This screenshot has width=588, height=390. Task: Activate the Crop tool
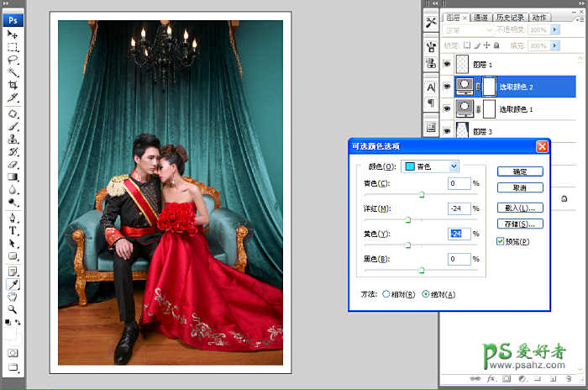point(13,86)
